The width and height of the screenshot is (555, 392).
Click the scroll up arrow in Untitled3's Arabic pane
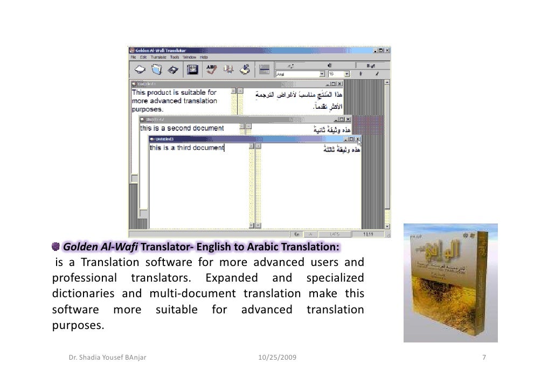pos(258,146)
